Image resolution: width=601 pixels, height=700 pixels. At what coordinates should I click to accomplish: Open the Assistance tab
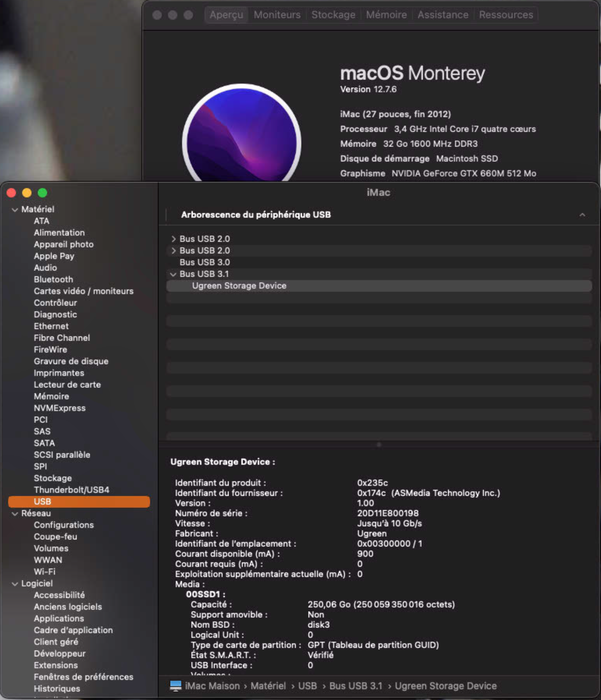pos(443,15)
